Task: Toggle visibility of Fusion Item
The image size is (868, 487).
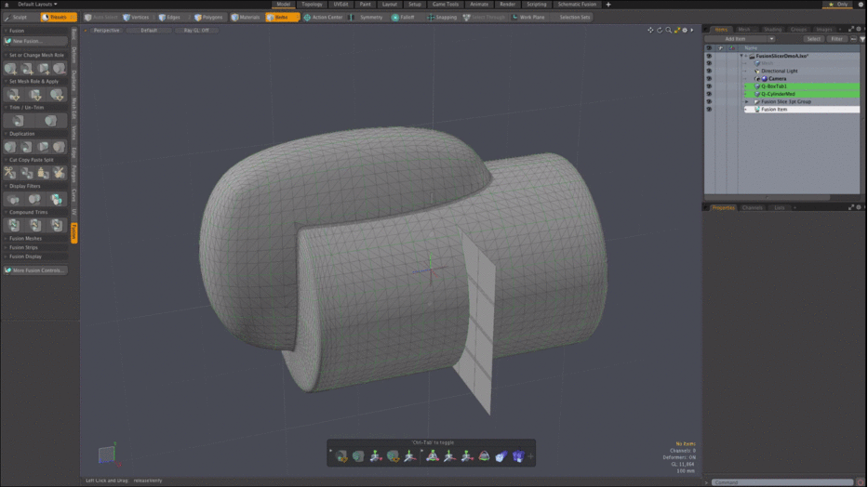Action: tap(709, 110)
